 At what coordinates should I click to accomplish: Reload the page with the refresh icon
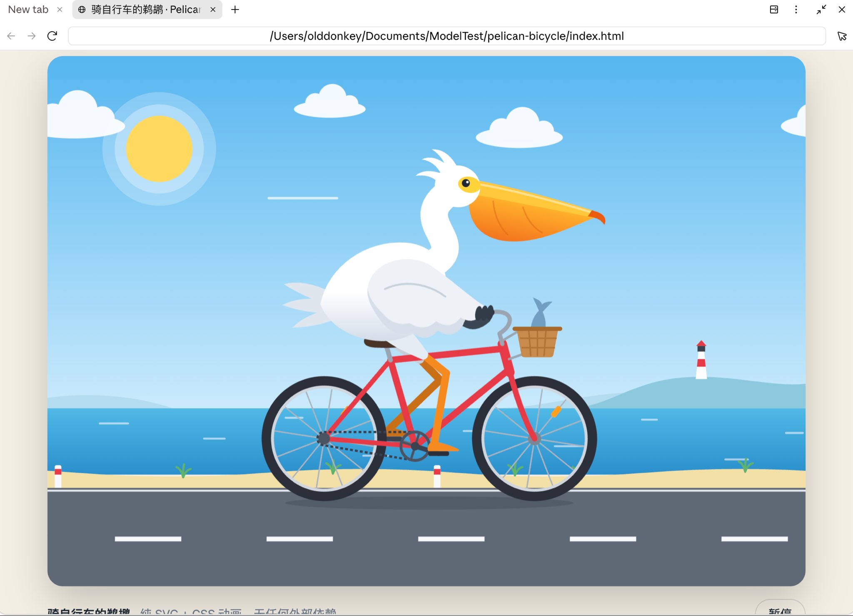(x=52, y=36)
